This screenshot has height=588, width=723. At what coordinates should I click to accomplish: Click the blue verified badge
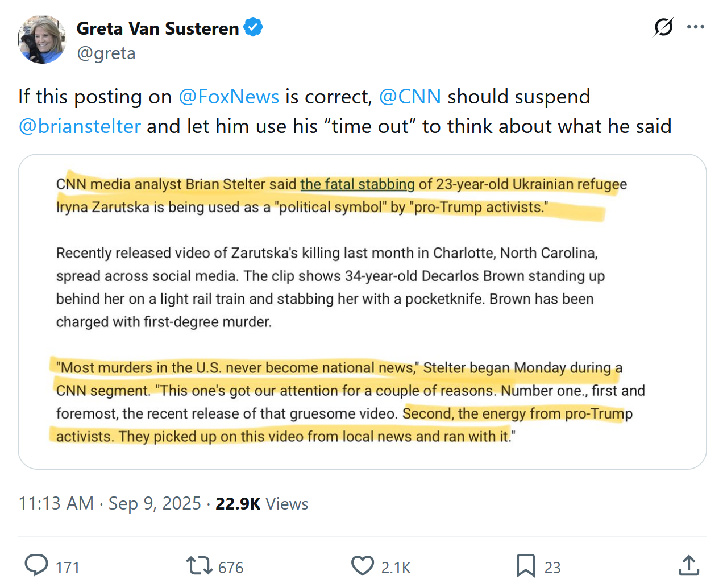[253, 27]
